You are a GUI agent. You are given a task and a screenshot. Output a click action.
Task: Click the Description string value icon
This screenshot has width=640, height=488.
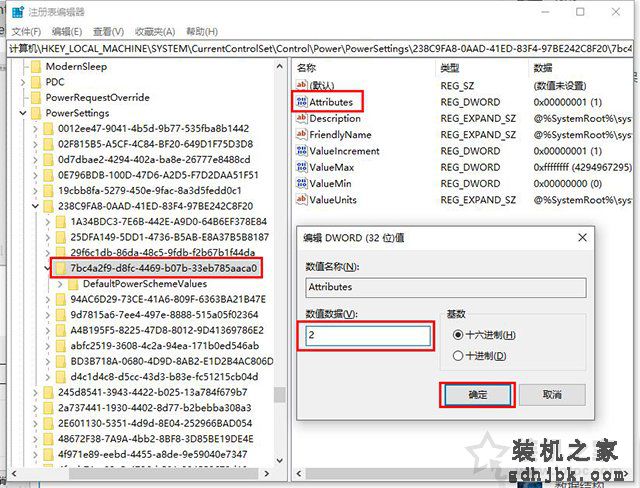pos(302,118)
